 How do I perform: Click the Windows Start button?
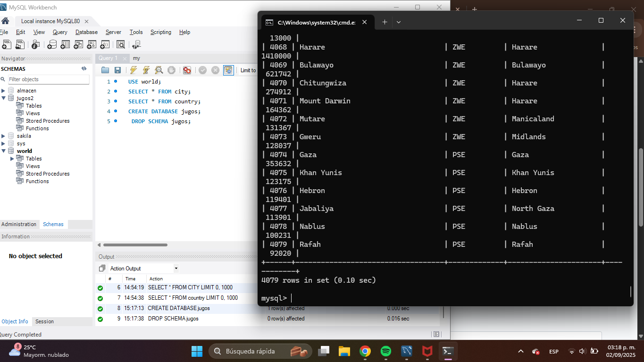[x=197, y=351]
